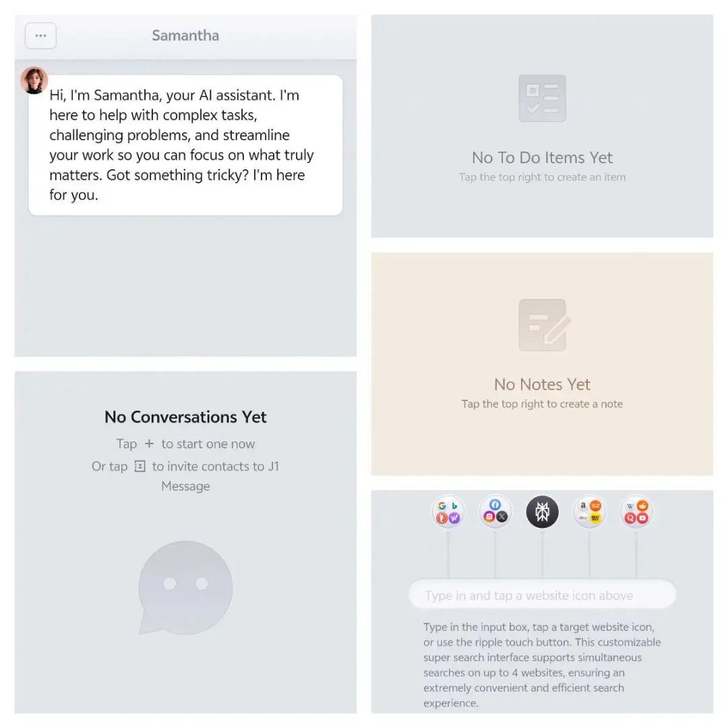Click the empty notes pencil icon

point(544,325)
